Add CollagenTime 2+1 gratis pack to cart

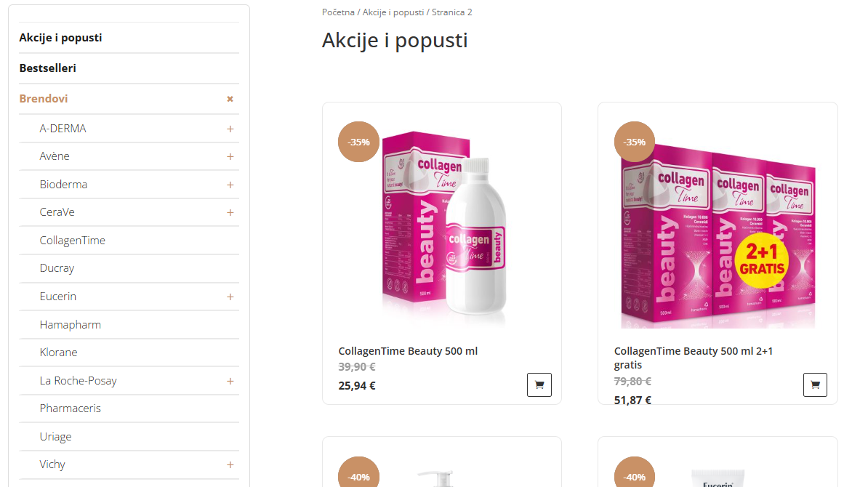click(815, 385)
